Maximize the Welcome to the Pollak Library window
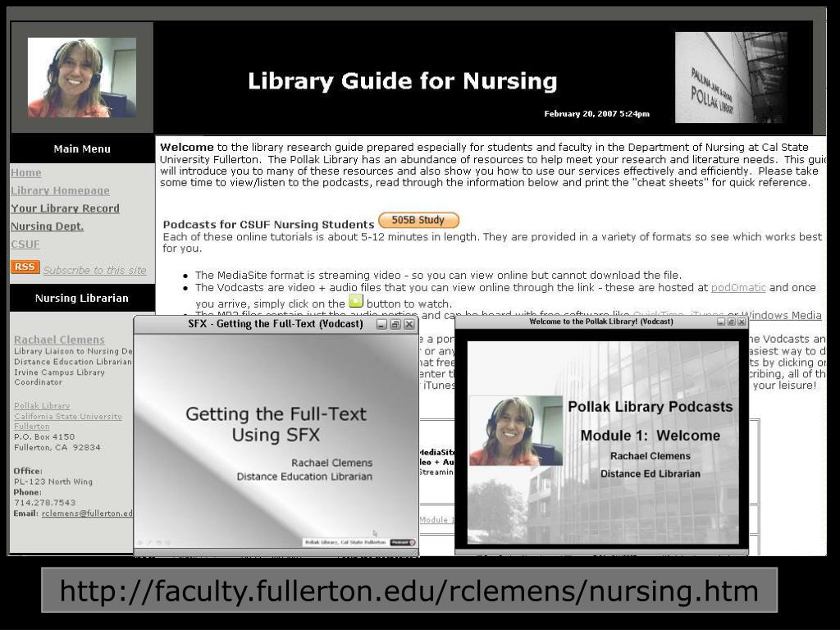 coord(731,322)
